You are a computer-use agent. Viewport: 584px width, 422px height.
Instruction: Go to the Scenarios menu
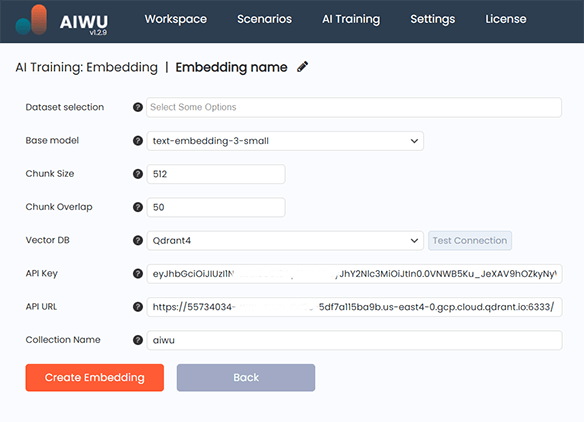point(264,19)
